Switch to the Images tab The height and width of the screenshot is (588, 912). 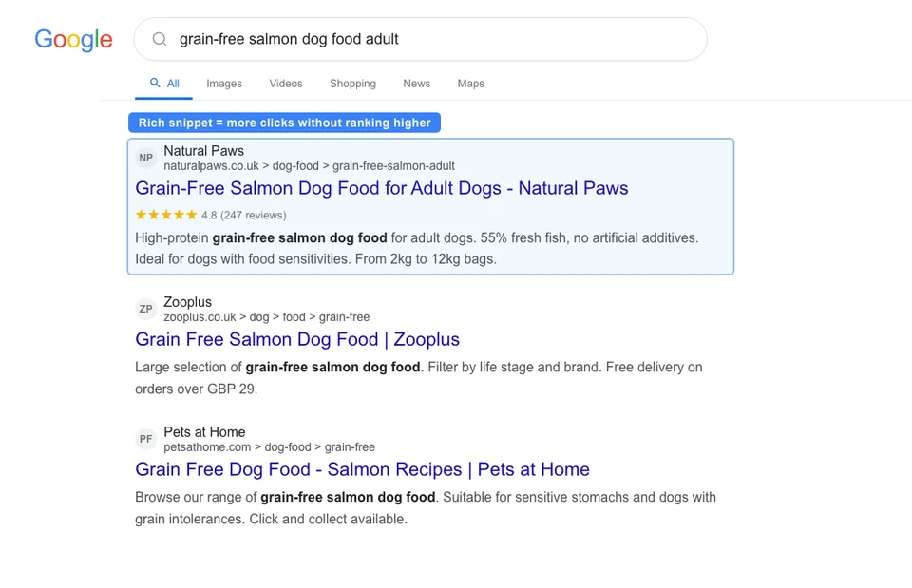[224, 84]
